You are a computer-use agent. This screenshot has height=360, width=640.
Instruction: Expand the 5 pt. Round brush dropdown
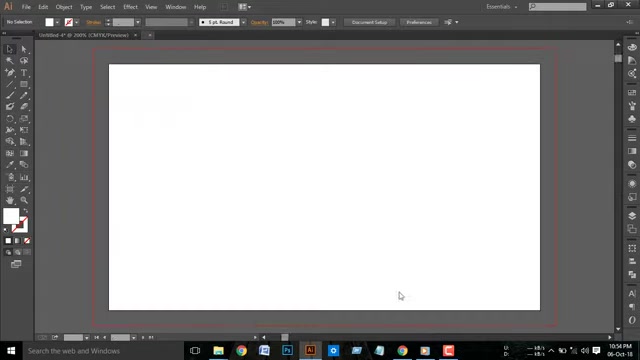tap(244, 22)
